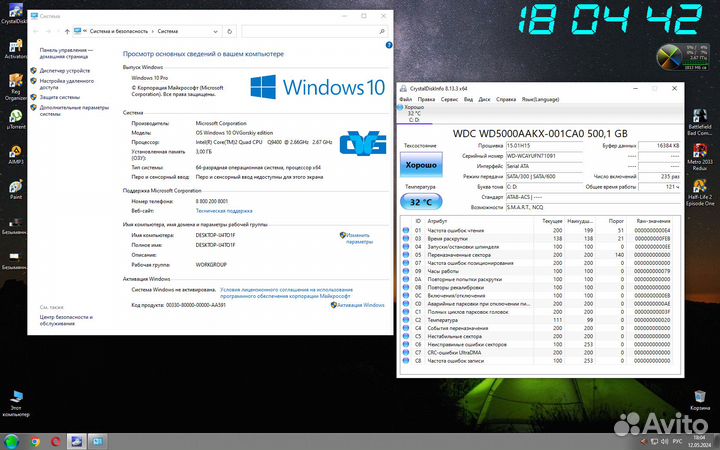720x450 pixels.
Task: Click the 32 °C temperature button
Action: [x=421, y=202]
